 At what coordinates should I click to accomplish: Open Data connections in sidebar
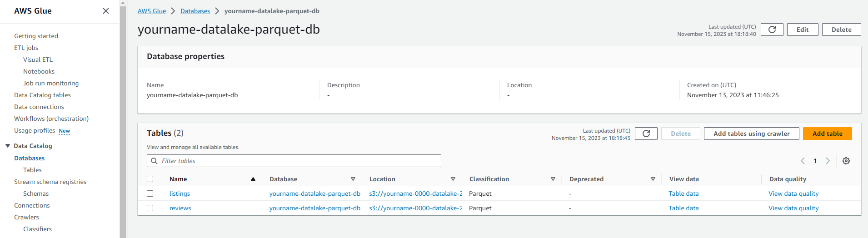[x=39, y=107]
